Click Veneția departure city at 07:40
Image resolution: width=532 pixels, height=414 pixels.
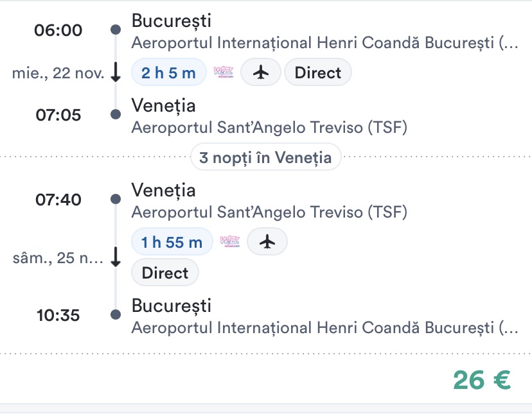(x=163, y=190)
